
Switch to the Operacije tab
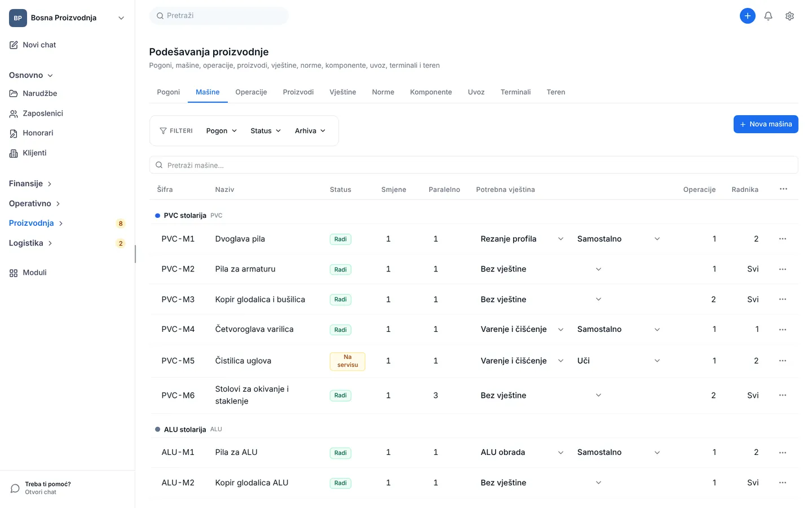[x=251, y=92]
